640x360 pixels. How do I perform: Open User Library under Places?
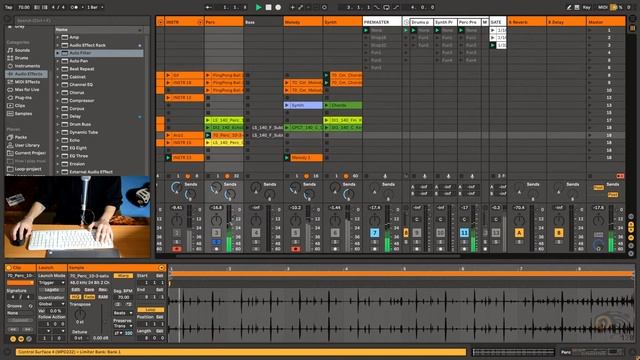pyautogui.click(x=27, y=145)
